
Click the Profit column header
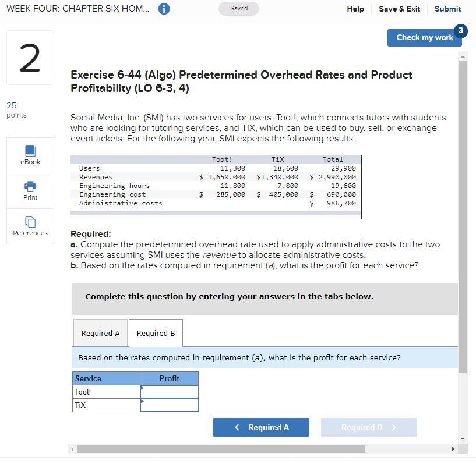[x=169, y=378]
